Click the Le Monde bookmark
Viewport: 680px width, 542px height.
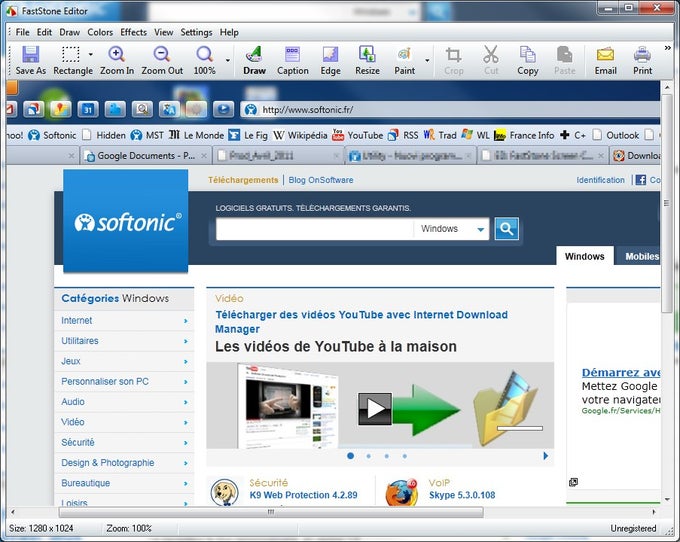[x=196, y=135]
